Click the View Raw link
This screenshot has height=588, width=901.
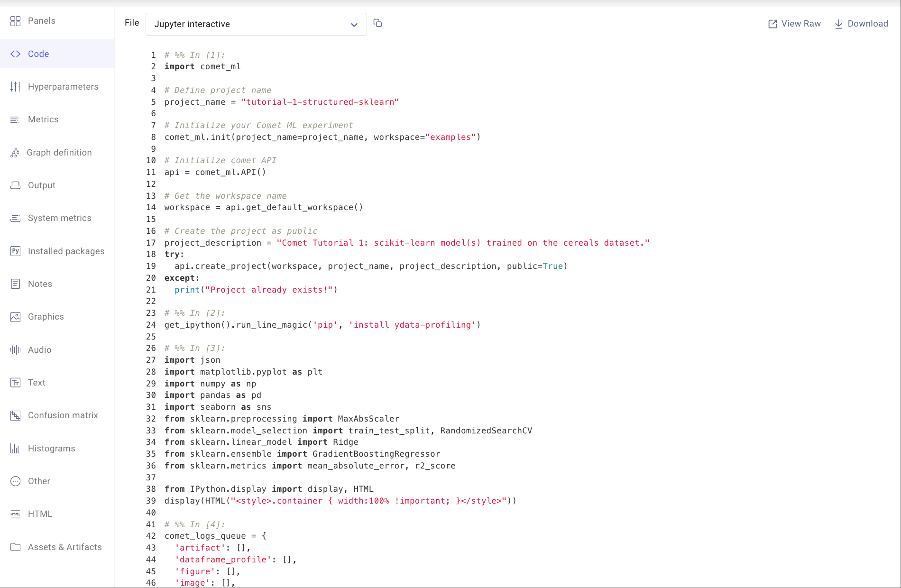794,23
